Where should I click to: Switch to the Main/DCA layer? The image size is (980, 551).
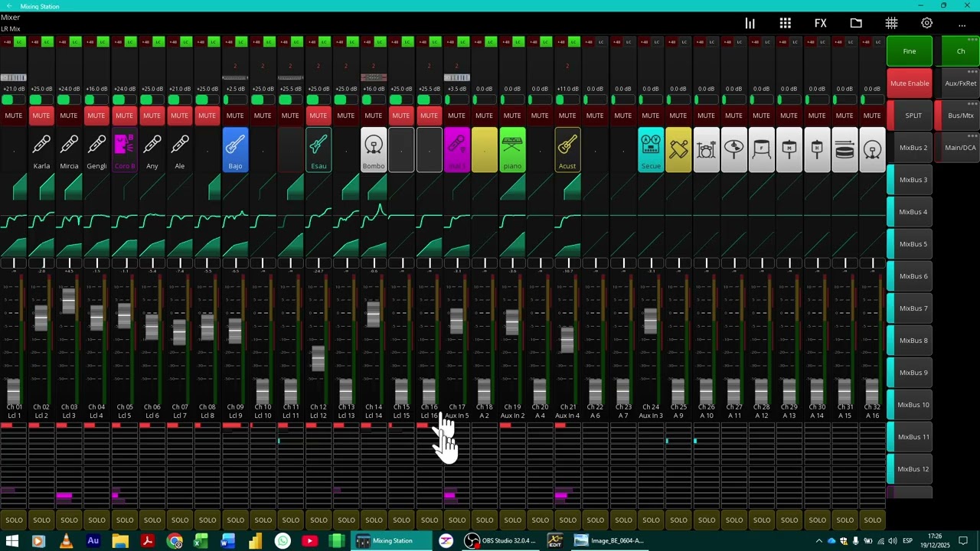coord(960,148)
